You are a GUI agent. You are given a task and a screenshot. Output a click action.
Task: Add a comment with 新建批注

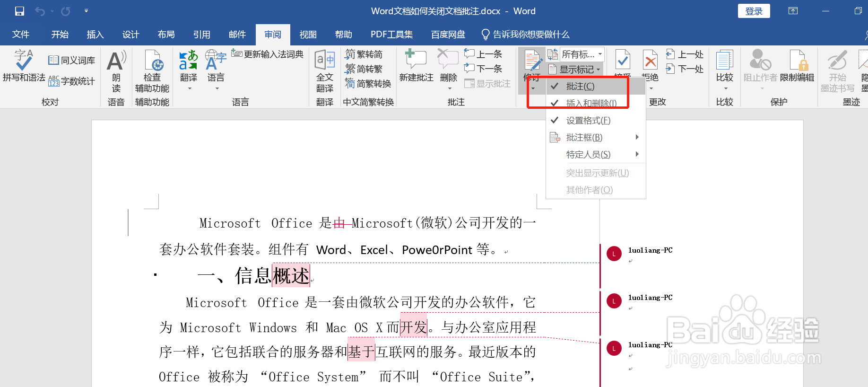point(416,66)
